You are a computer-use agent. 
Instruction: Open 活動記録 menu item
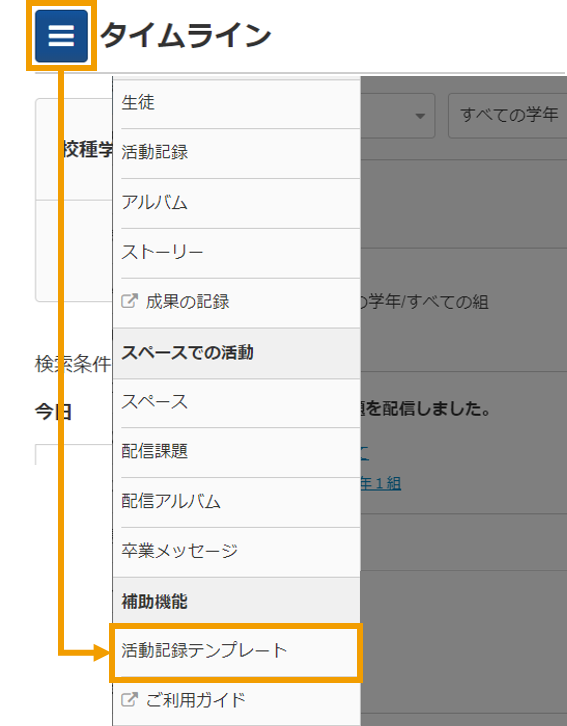point(237,153)
